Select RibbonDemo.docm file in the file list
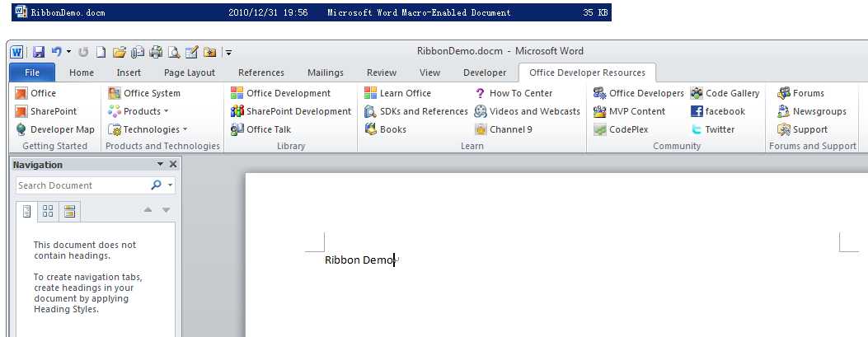868x337 pixels. [312, 12]
